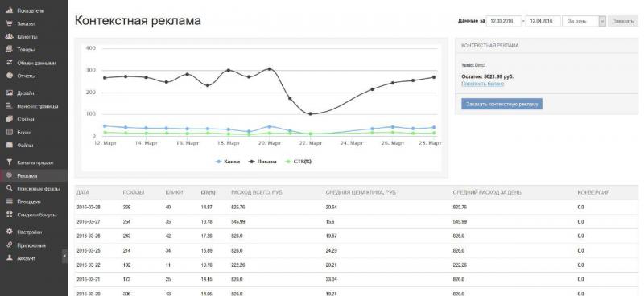Click the СРЕДНЯЯ ЦЕНА КЛИКА, РУБ header

pos(361,192)
